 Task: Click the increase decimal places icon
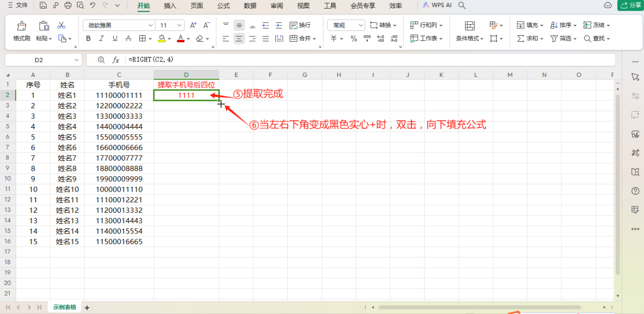pos(381,38)
